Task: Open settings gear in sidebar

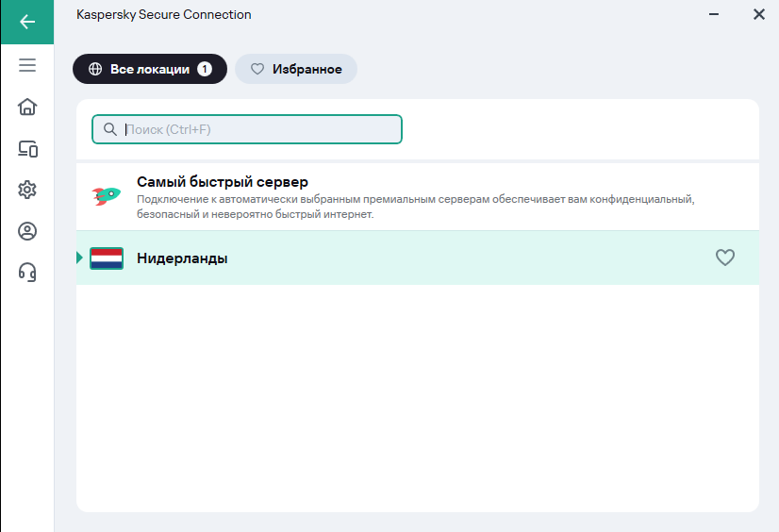Action: click(27, 190)
